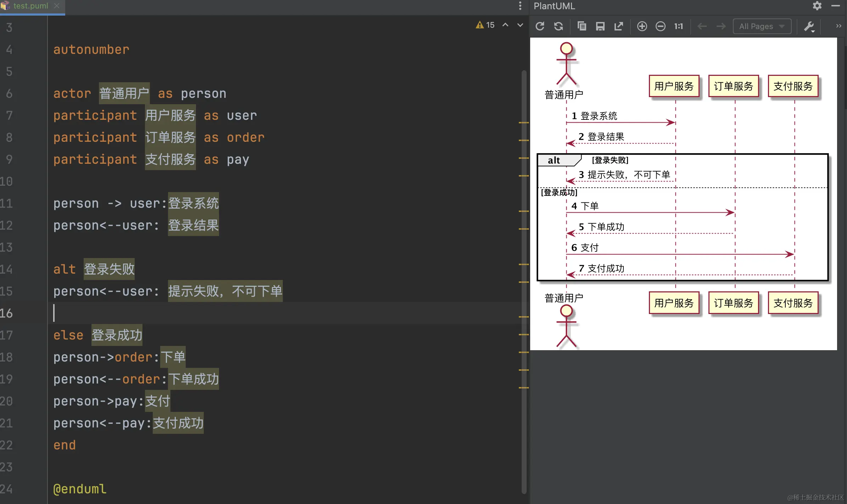Viewport: 847px width, 504px height.
Task: Open wrench settings menu in toolbar
Action: [x=809, y=26]
